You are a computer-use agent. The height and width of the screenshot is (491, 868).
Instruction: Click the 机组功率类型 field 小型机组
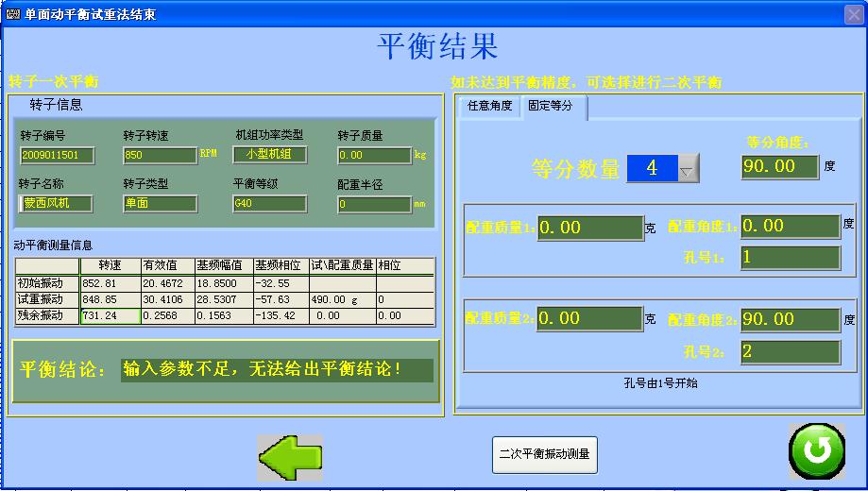pos(269,155)
